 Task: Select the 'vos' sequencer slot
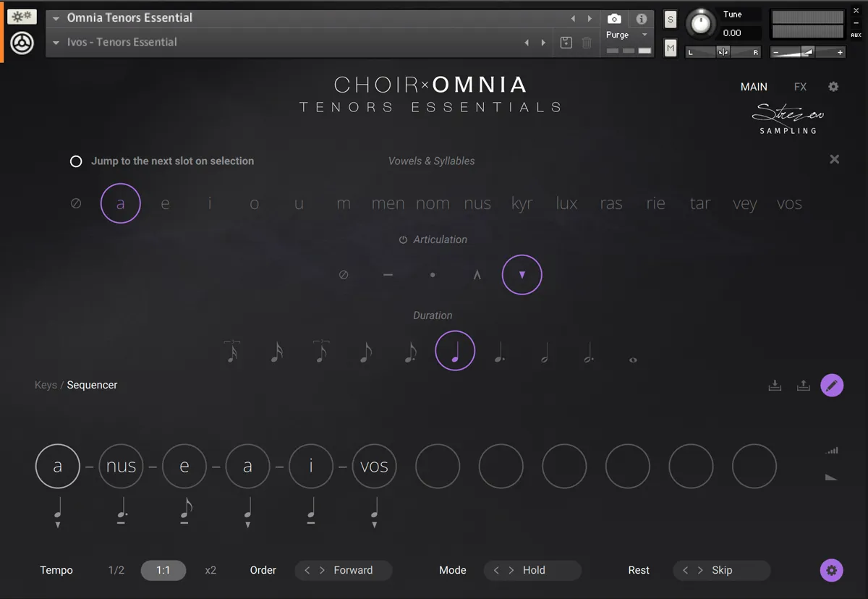click(x=374, y=466)
